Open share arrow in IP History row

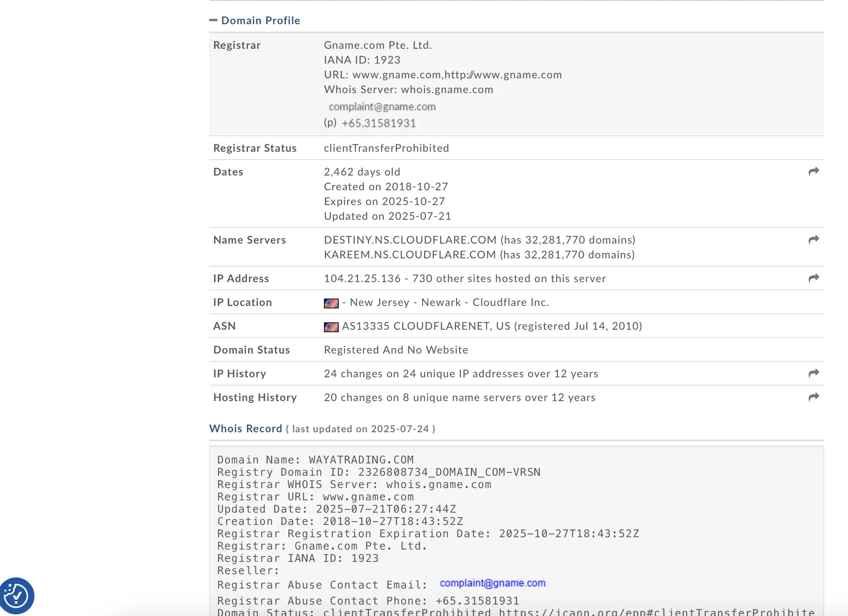point(814,373)
